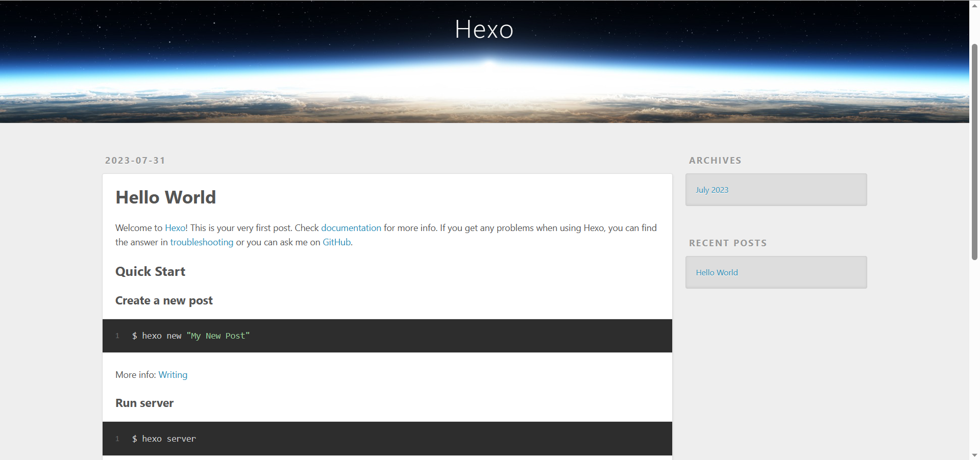
Task: Click the Recent Posts sidebar heading
Action: click(x=728, y=243)
